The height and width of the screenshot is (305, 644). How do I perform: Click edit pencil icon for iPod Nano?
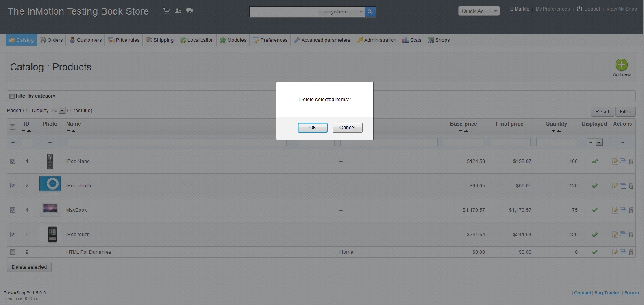[615, 161]
